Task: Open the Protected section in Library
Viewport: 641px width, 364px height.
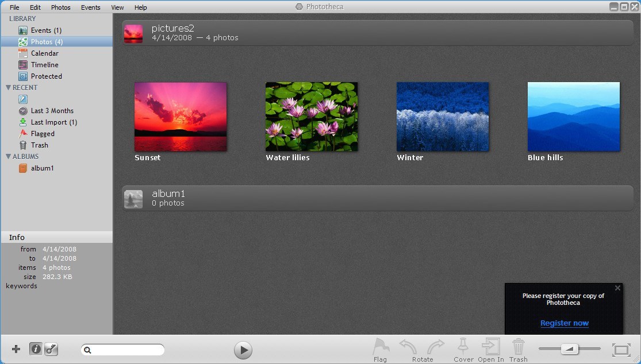Action: pos(45,76)
